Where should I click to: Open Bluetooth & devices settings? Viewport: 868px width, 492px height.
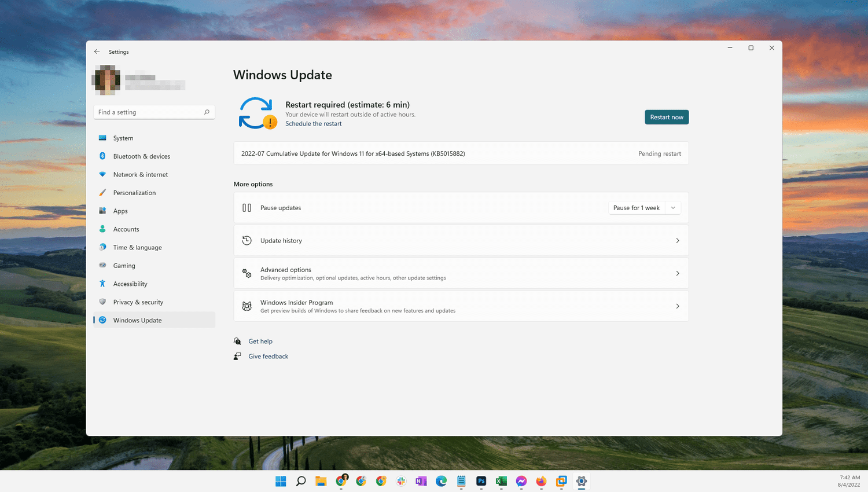154,156
